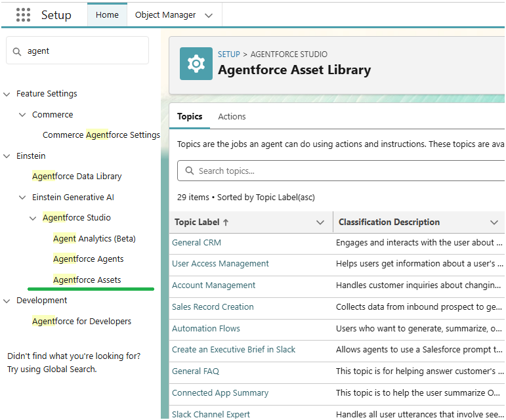This screenshot has width=506, height=420.
Task: Open the Automation Flows topic
Action: pos(206,328)
